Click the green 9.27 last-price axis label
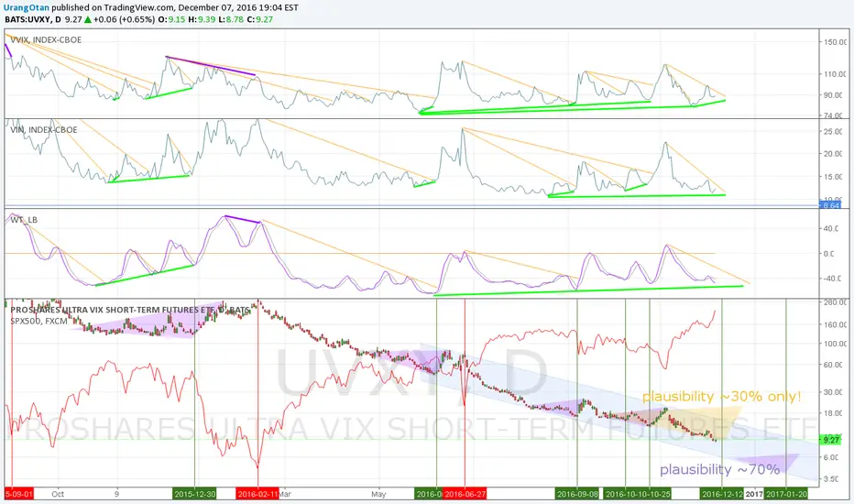This screenshot has width=854, height=504. pos(830,439)
